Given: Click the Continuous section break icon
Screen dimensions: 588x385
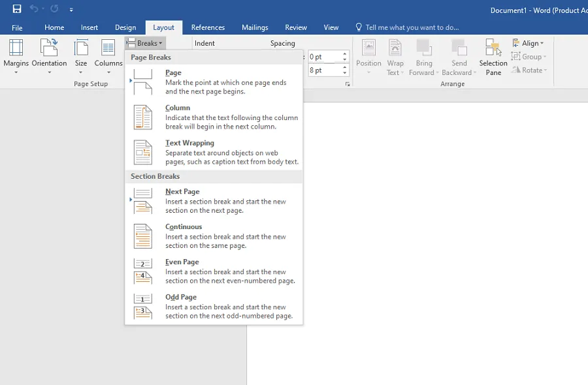Looking at the screenshot, I should (x=143, y=236).
